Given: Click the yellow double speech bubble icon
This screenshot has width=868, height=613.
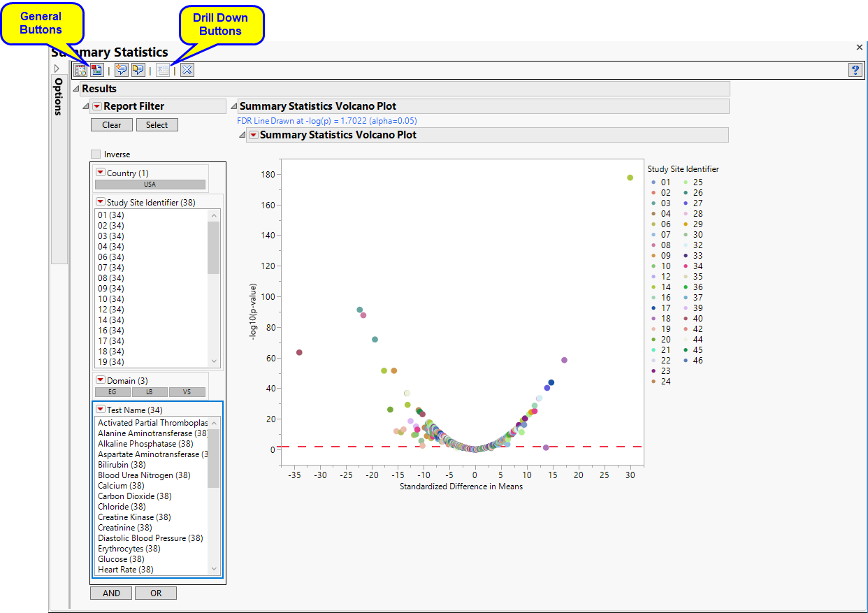Looking at the screenshot, I should pos(138,70).
